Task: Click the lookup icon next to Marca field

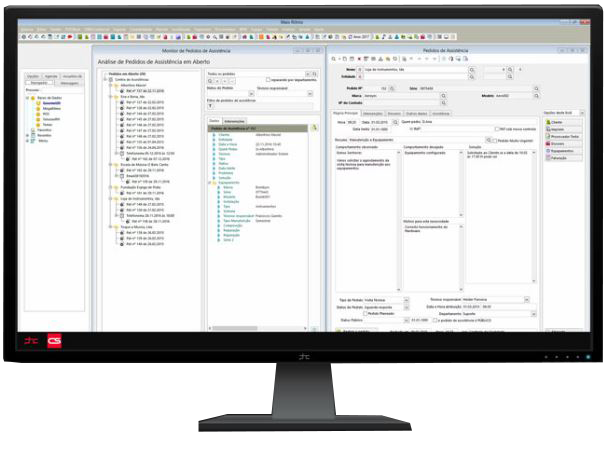Action: 445,96
